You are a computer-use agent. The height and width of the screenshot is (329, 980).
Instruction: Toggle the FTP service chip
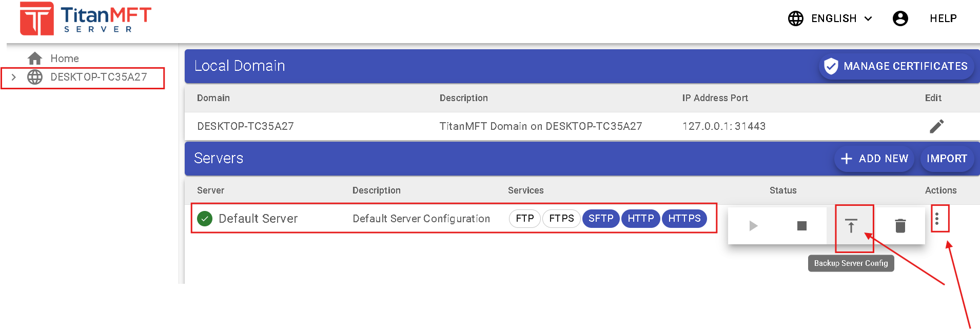[524, 219]
